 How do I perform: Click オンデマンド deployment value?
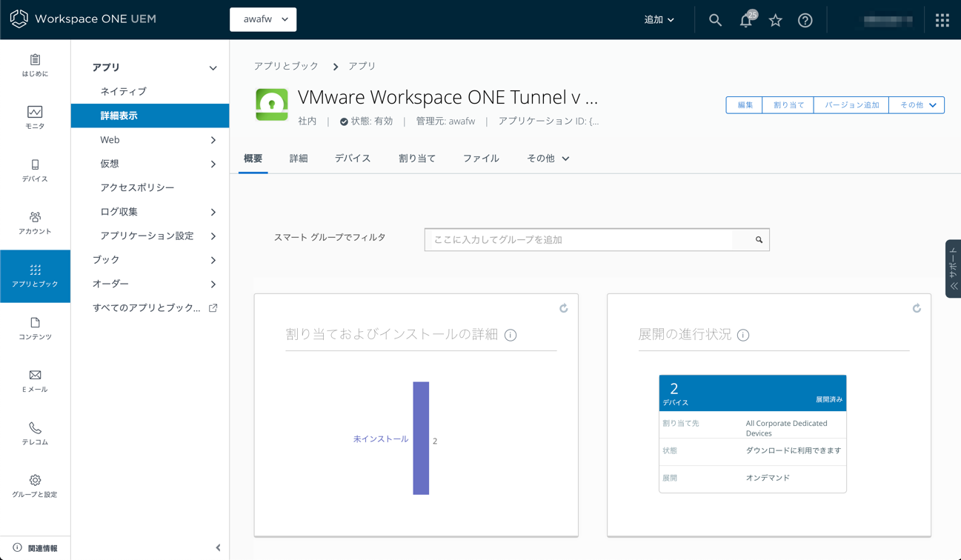768,478
